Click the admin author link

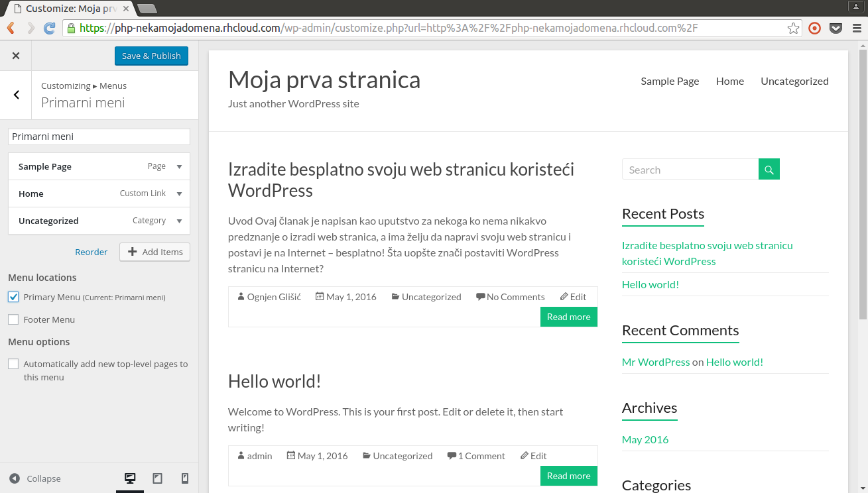pyautogui.click(x=260, y=456)
